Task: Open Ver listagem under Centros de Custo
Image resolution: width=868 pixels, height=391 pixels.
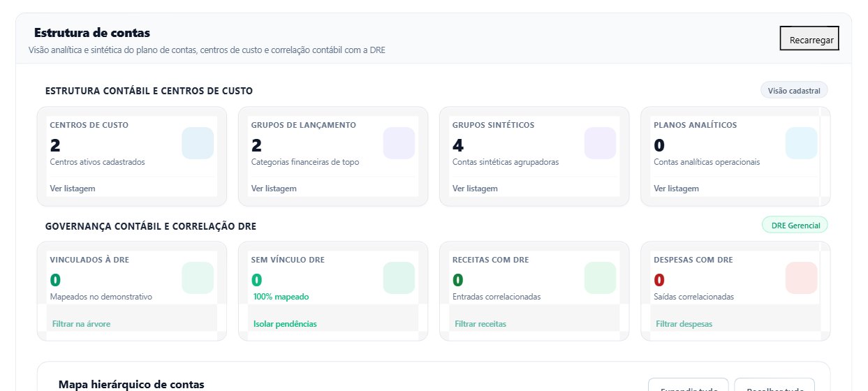Action: coord(73,189)
